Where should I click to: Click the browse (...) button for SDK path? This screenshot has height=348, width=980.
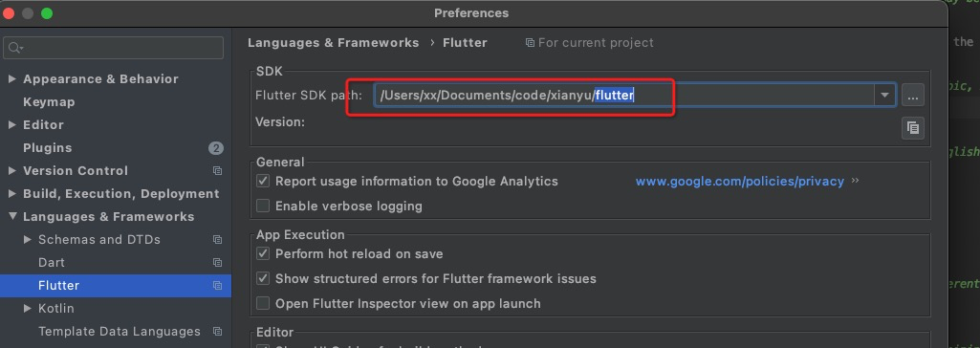click(912, 96)
